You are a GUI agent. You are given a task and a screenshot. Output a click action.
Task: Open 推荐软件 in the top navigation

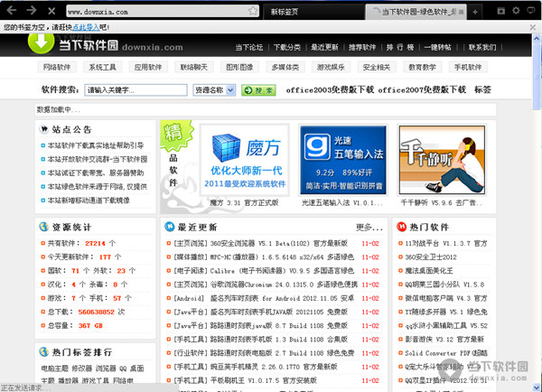point(362,47)
